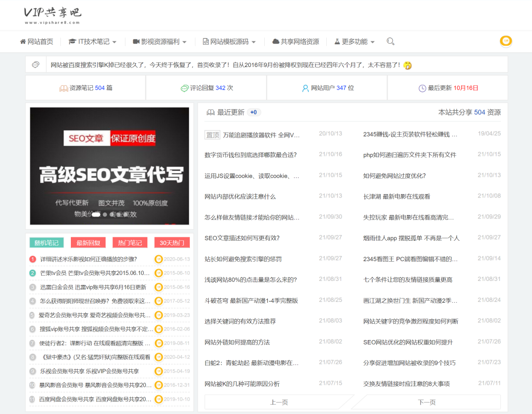Open the article 网站内部优化应该注意什么
The height and width of the screenshot is (414, 532).
pos(240,197)
